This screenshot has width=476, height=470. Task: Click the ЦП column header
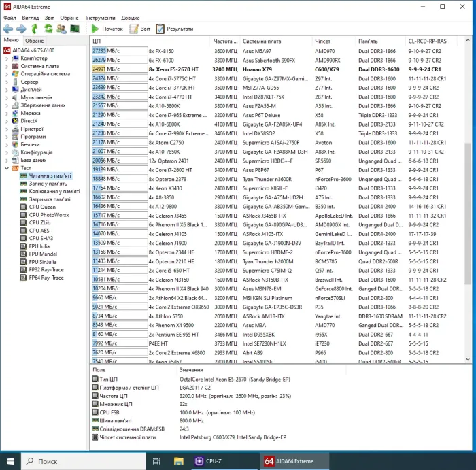(97, 41)
